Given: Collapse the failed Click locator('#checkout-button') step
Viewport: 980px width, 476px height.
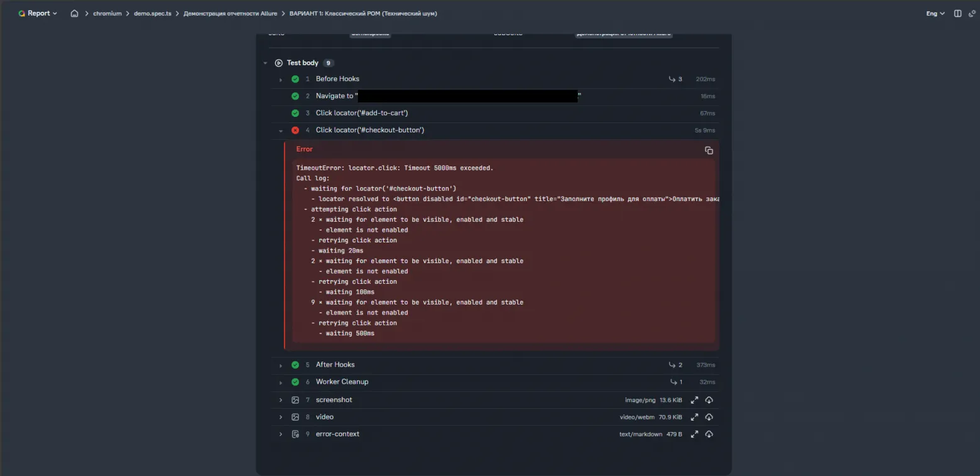Looking at the screenshot, I should (x=280, y=130).
